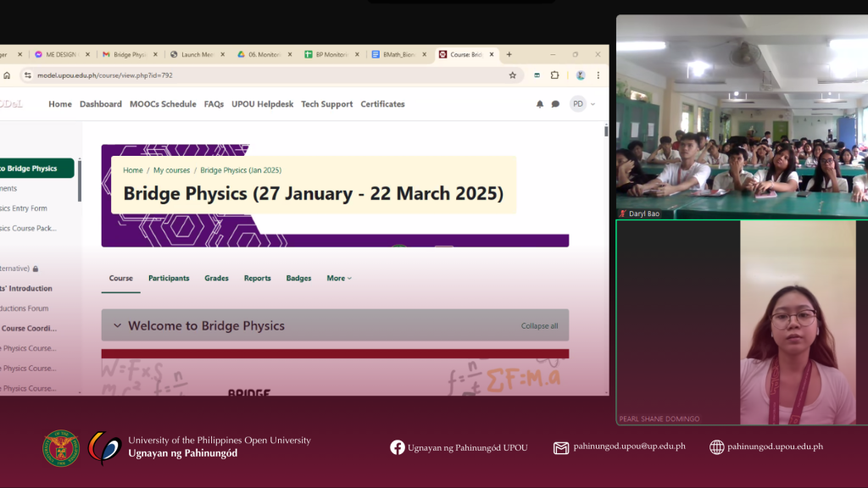Open Tech Support in the top navigation
Screen dimensions: 868x488
coord(326,104)
